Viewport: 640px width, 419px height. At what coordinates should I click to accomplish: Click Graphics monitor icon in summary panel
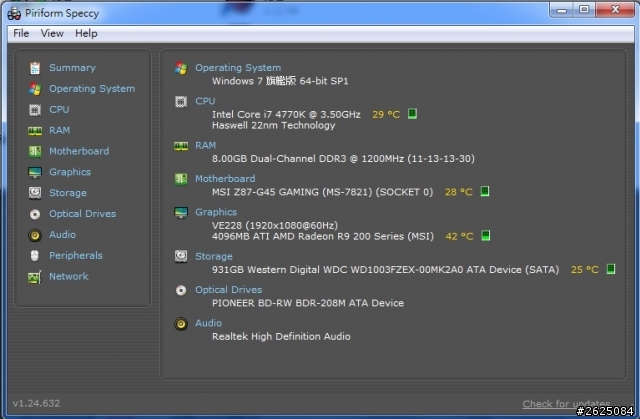[x=181, y=212]
